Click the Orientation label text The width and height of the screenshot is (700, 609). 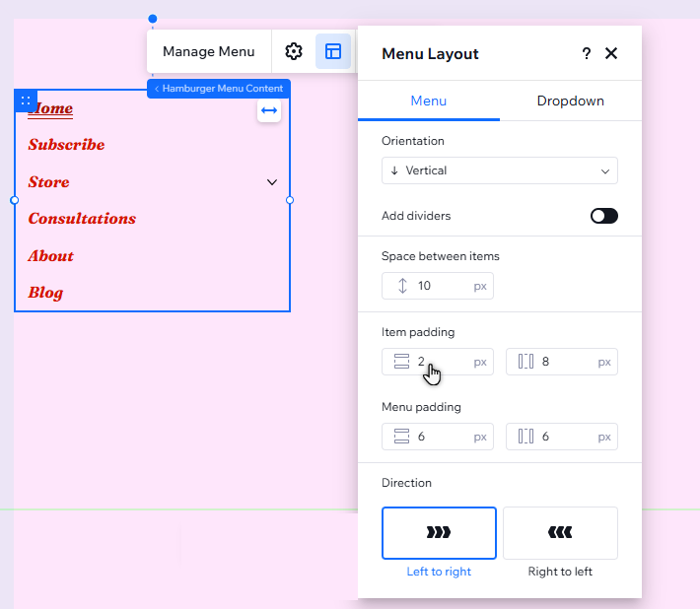(x=413, y=141)
